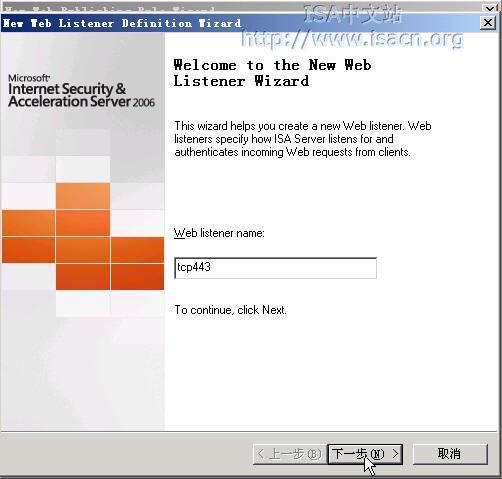Click the 'Web listener name:' label
Screen dimensions: 502x479
[219, 233]
